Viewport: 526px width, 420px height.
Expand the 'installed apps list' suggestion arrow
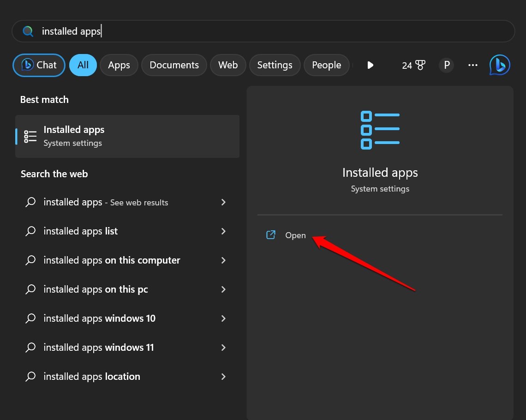coord(223,231)
